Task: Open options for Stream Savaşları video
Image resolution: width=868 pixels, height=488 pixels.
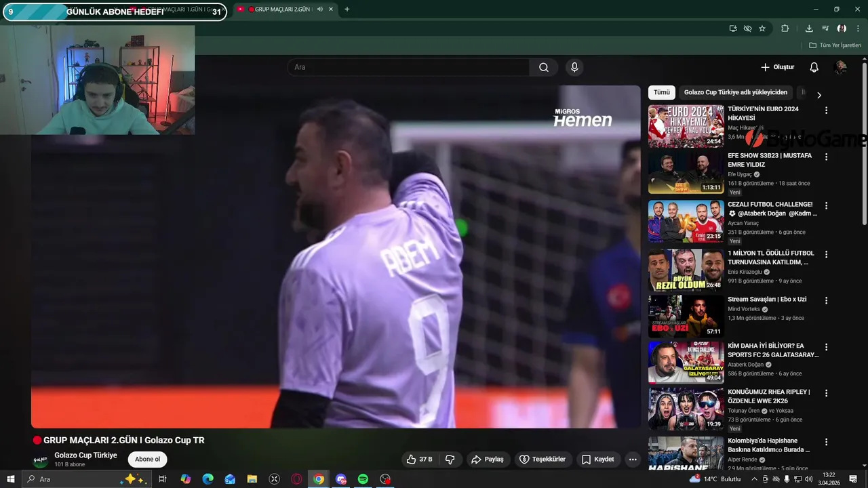Action: pyautogui.click(x=826, y=300)
